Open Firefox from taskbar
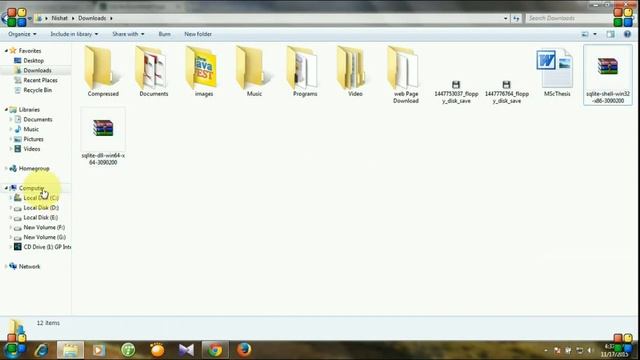The width and height of the screenshot is (640, 360). [244, 350]
